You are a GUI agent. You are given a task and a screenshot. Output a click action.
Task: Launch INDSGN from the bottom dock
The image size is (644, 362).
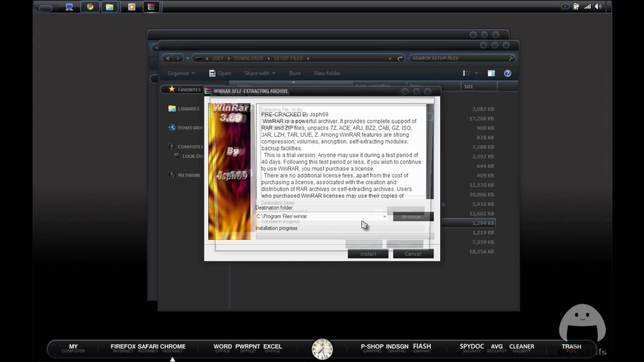point(397,348)
